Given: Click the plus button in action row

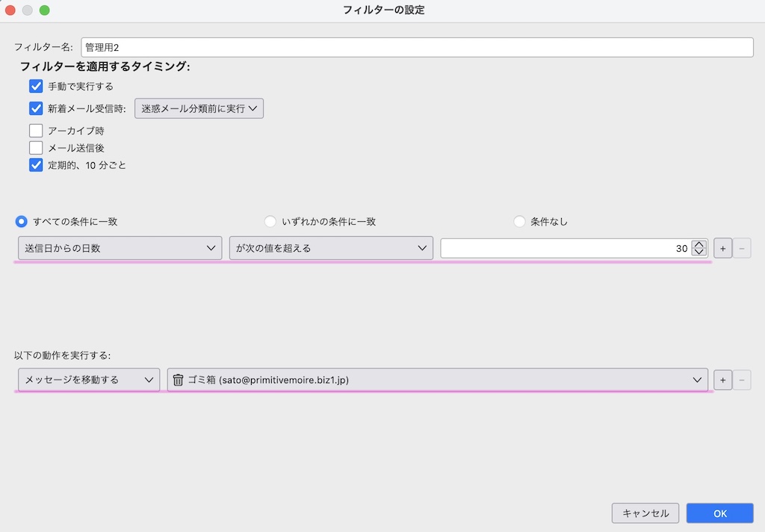Looking at the screenshot, I should [722, 380].
